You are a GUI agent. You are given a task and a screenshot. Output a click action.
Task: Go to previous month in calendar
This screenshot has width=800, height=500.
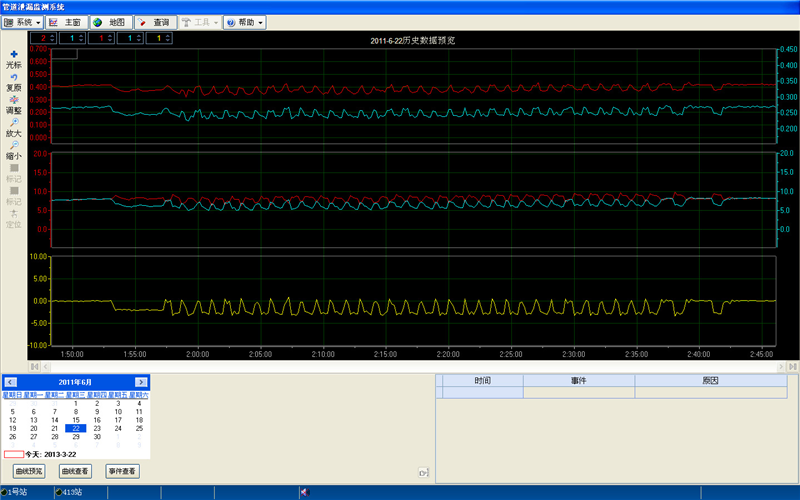pyautogui.click(x=9, y=382)
